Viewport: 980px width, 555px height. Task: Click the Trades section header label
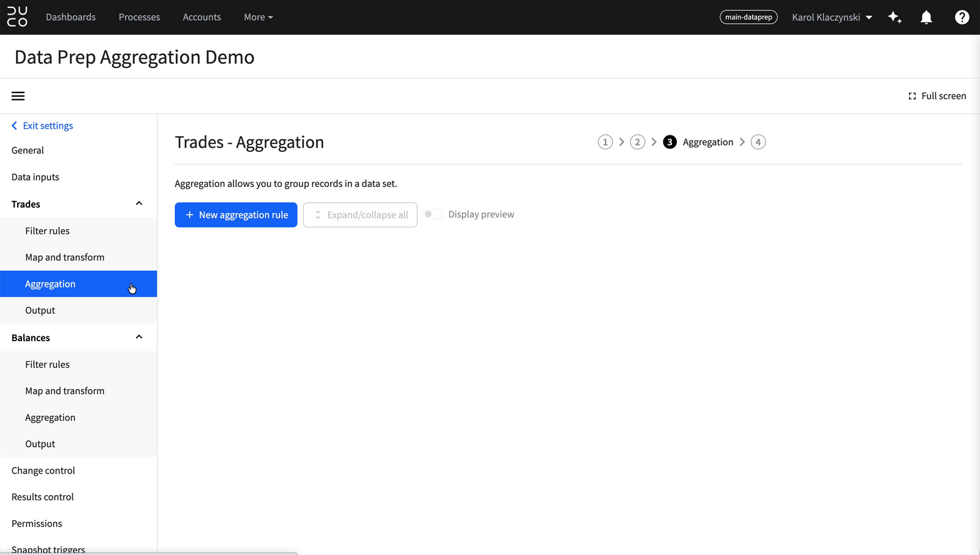(26, 204)
